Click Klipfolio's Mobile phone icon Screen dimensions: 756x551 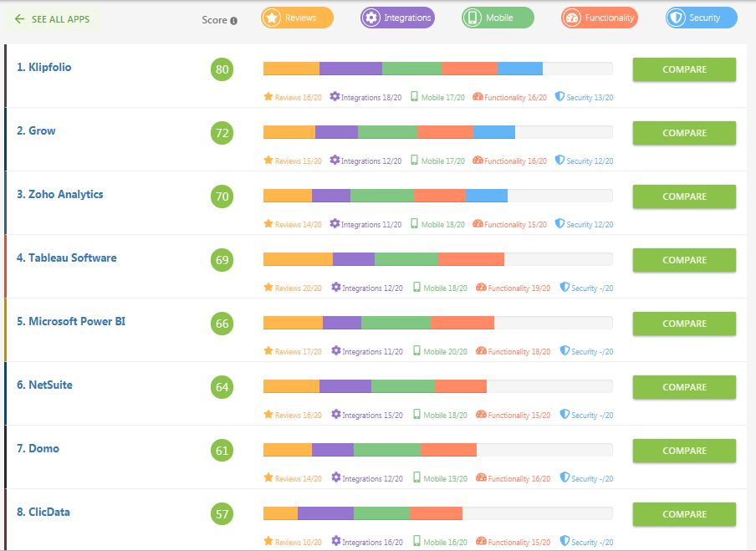click(x=414, y=96)
